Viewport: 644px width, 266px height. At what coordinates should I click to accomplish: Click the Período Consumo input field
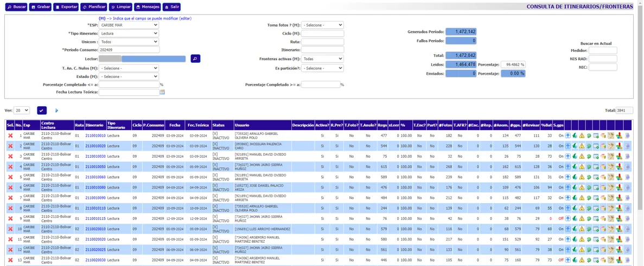(129, 50)
